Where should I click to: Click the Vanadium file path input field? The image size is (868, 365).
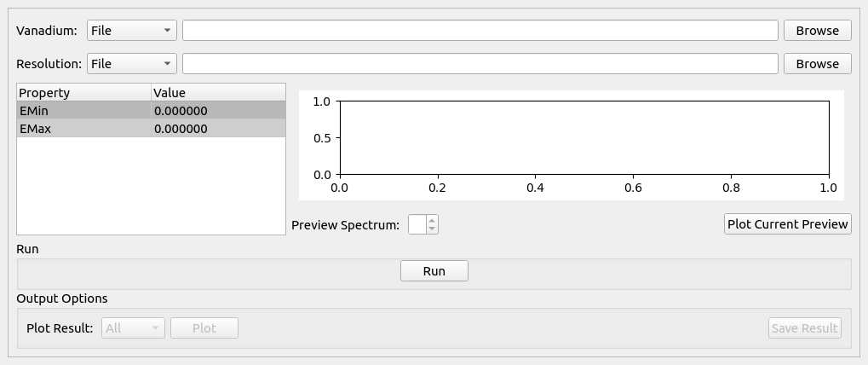pos(480,31)
